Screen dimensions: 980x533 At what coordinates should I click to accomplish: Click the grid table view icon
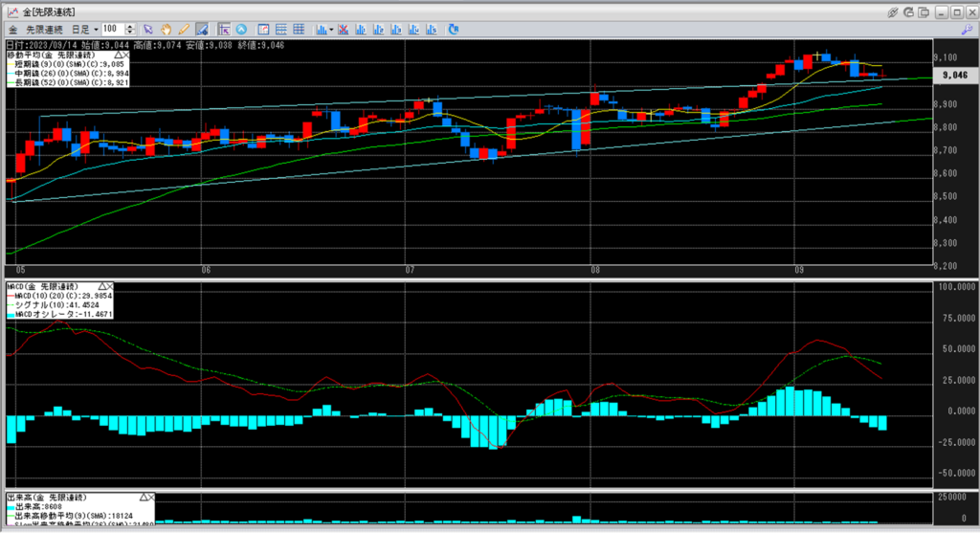[x=299, y=30]
